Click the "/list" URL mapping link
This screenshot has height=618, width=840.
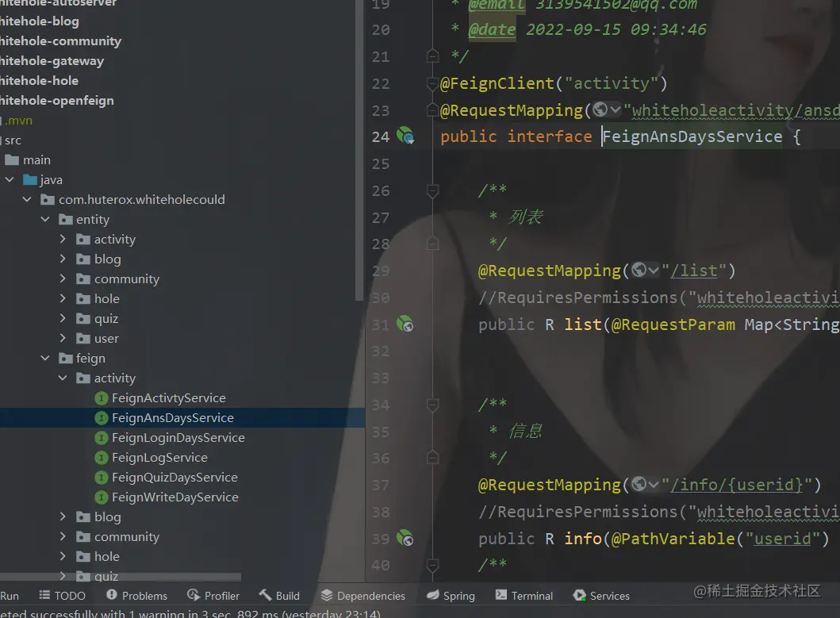[694, 271]
